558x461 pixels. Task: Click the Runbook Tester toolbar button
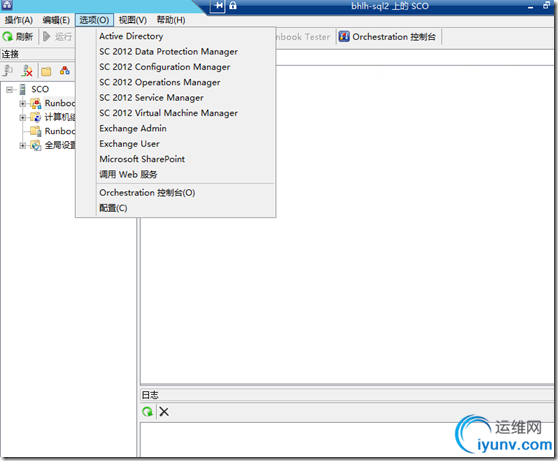tap(304, 37)
